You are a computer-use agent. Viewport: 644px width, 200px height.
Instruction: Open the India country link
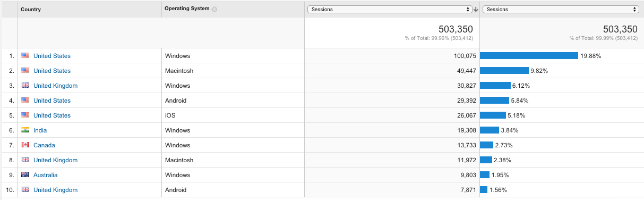click(x=40, y=130)
